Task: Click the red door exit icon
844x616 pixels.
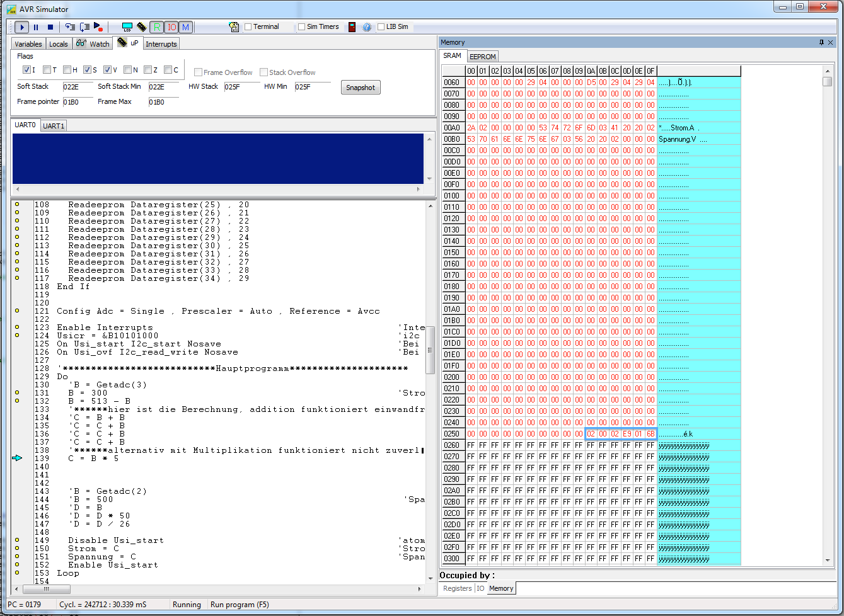Action: click(352, 27)
